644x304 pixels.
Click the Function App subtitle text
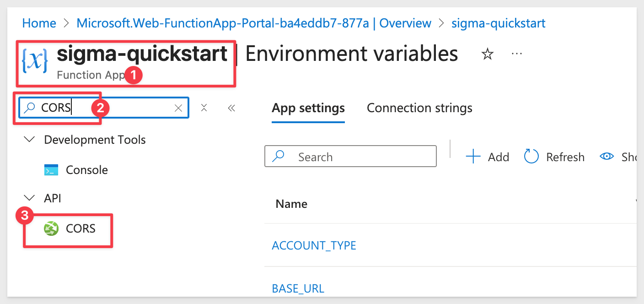91,75
